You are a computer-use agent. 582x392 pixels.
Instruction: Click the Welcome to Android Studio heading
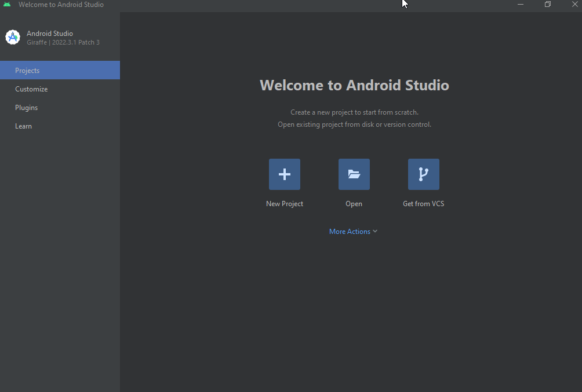click(x=354, y=85)
